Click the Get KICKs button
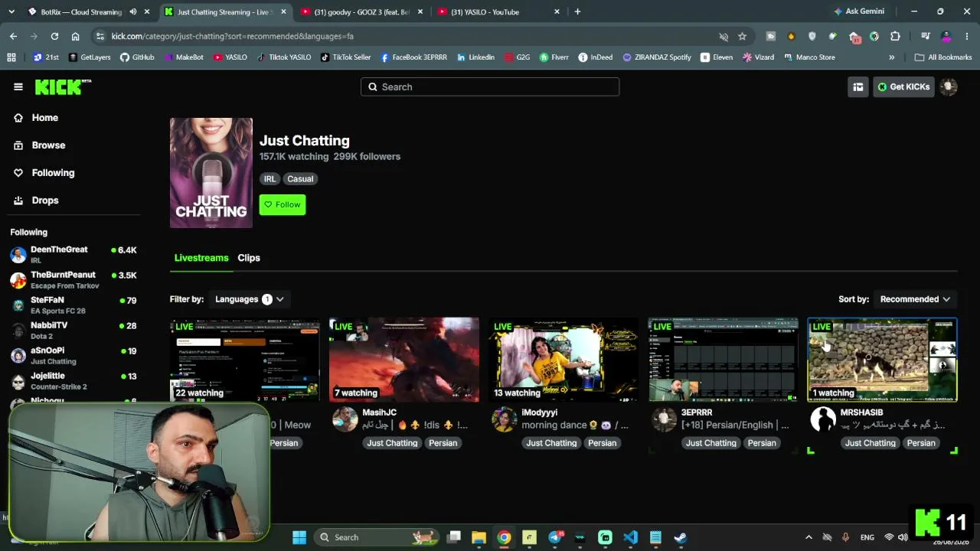The height and width of the screenshot is (551, 980). click(x=903, y=86)
